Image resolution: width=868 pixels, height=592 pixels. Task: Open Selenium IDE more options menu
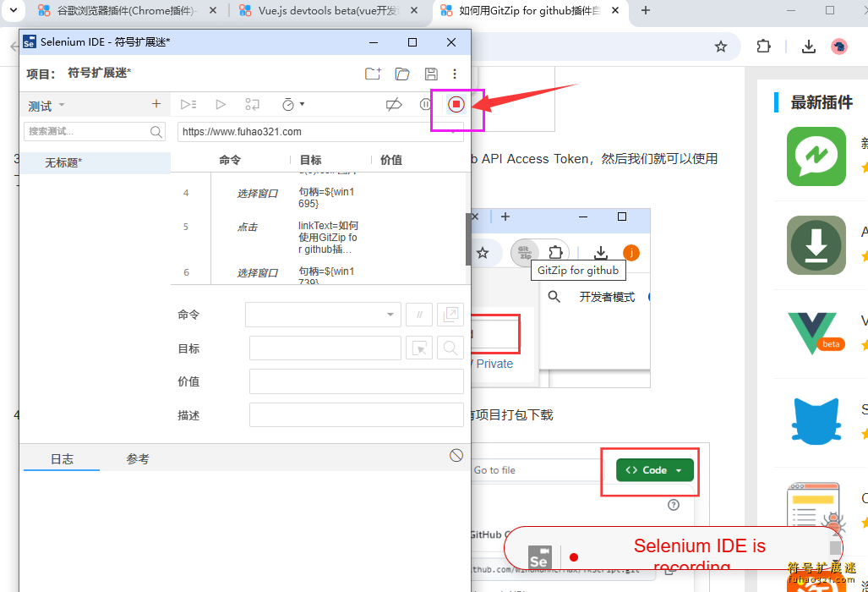455,74
